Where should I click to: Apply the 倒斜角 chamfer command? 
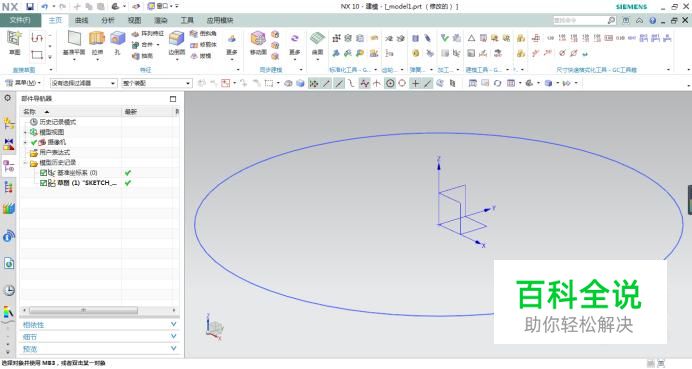tap(203, 34)
